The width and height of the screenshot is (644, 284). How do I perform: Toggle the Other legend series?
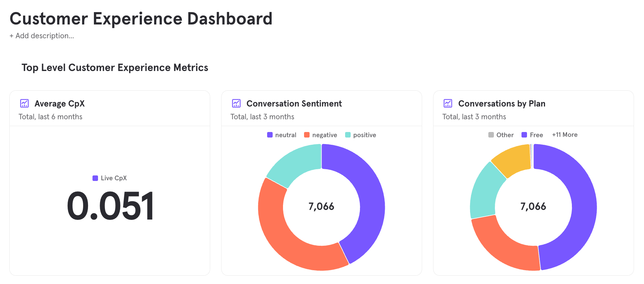coord(501,135)
